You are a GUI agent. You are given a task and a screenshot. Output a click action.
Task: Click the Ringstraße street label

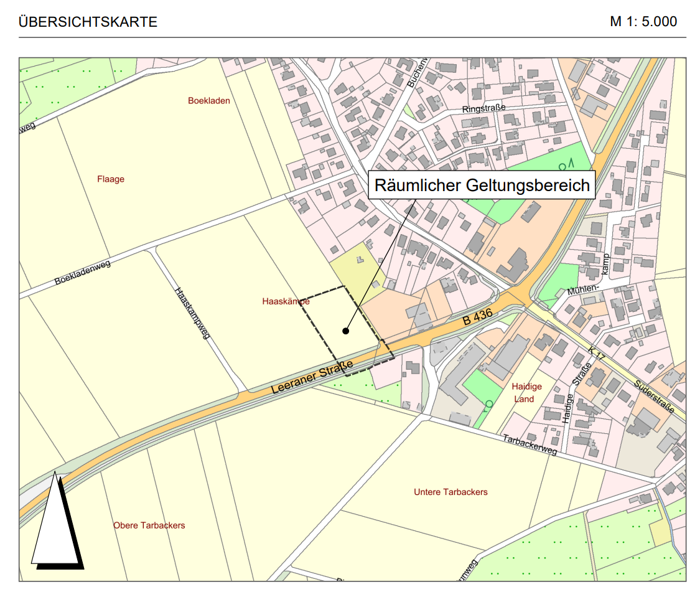point(484,108)
